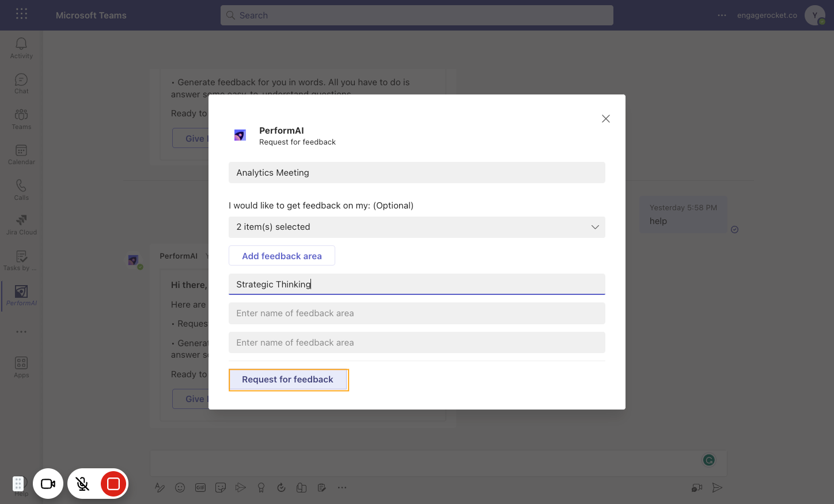Open the sticker picker

point(221,488)
